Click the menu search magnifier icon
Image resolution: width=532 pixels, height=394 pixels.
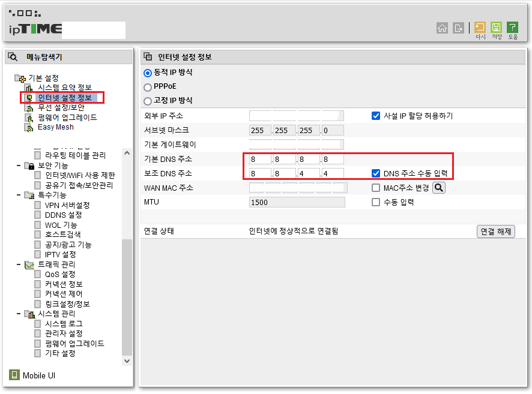(13, 56)
